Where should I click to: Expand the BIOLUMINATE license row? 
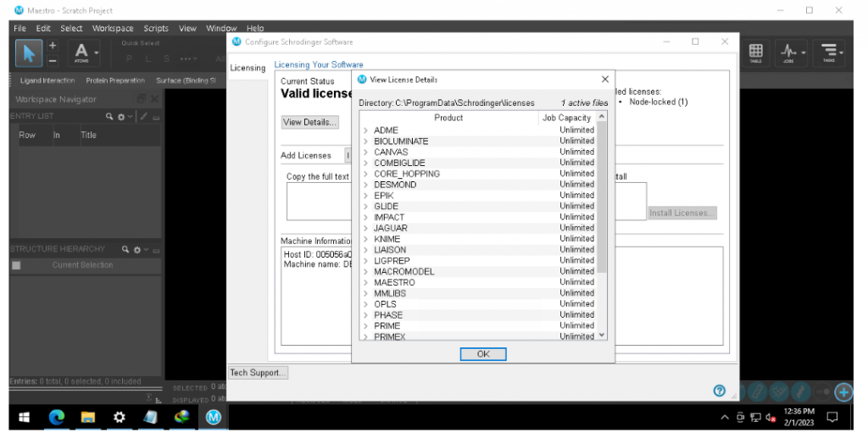[x=365, y=141]
